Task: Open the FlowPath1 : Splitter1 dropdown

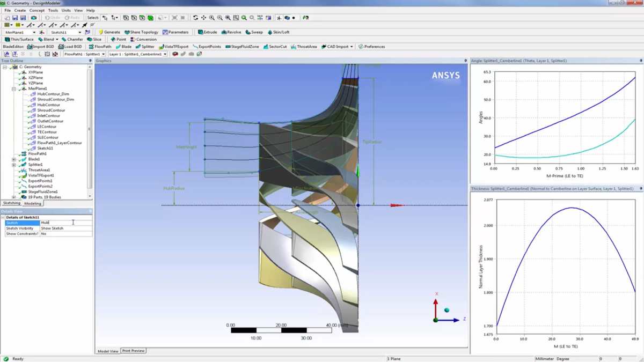Action: [103, 54]
